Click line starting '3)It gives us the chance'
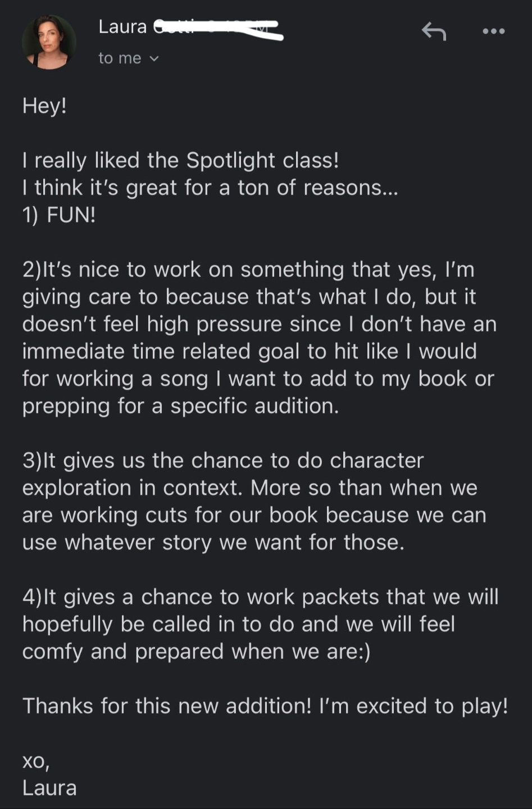 pyautogui.click(x=223, y=460)
